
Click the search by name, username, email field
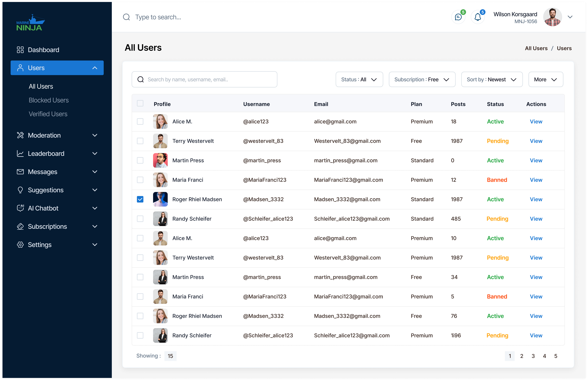tap(205, 79)
